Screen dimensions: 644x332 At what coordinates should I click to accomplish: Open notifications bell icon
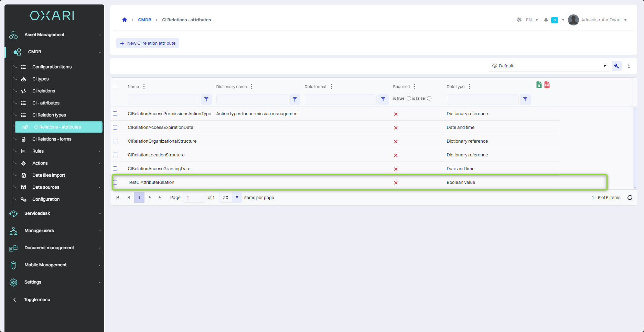pyautogui.click(x=546, y=20)
